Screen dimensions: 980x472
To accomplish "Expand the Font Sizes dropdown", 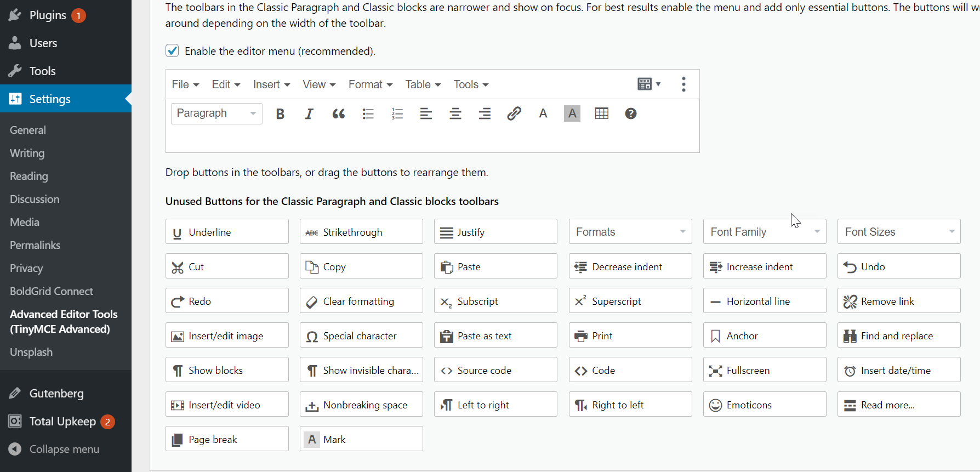I will click(899, 232).
